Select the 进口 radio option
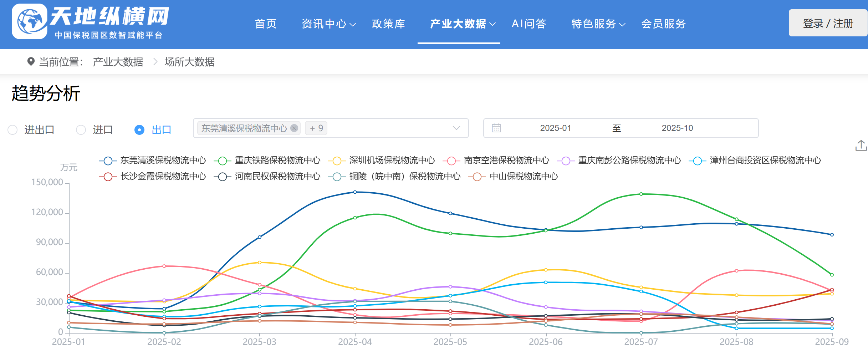This screenshot has width=868, height=361. point(81,130)
